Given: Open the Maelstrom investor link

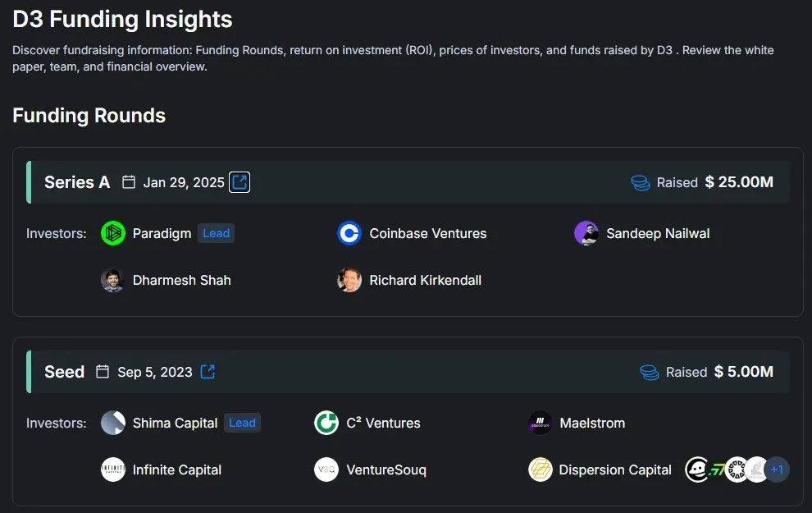Looking at the screenshot, I should click(592, 423).
